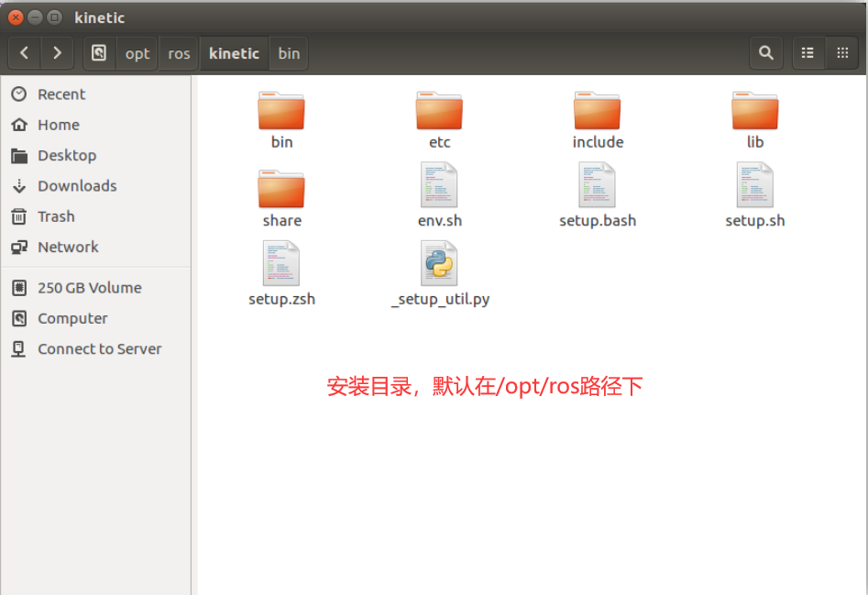Select the env.sh file
Image resolution: width=868 pixels, height=595 pixels.
tap(440, 195)
